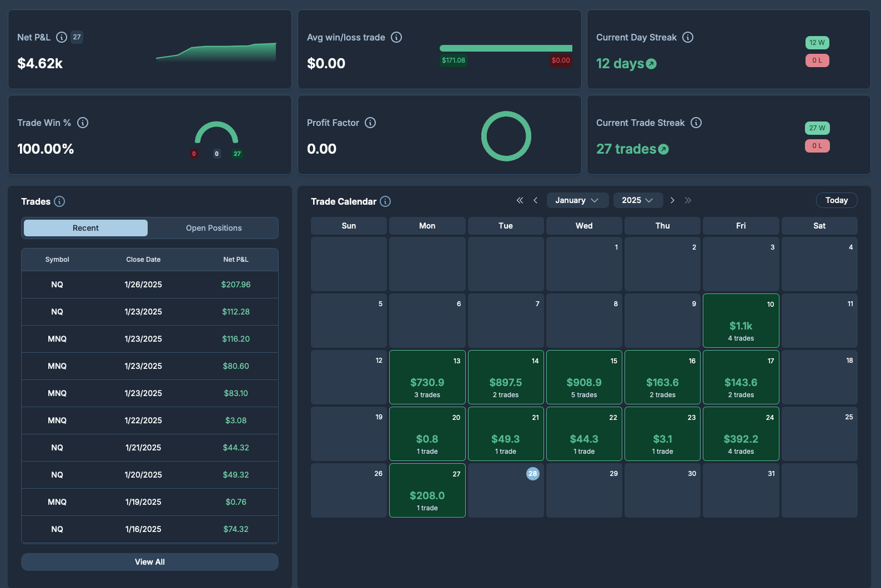Open the Avg win/loss trade info icon

click(396, 37)
